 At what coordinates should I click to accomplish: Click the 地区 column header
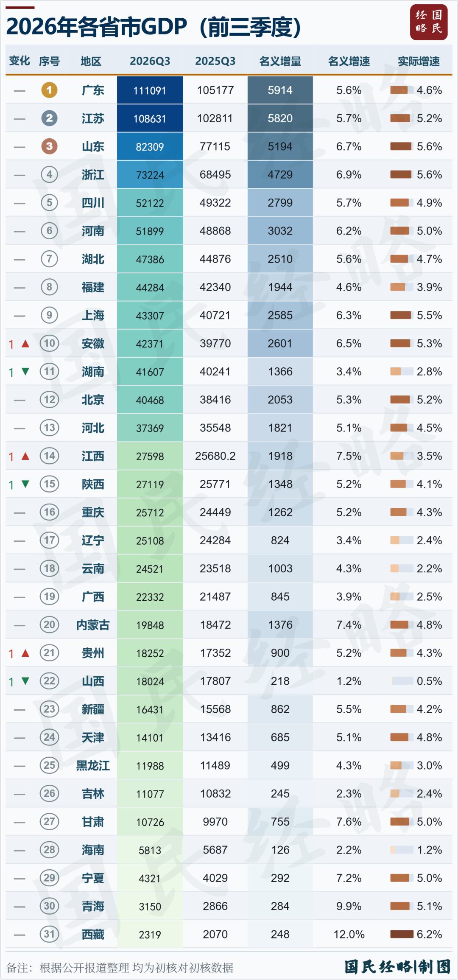(91, 62)
